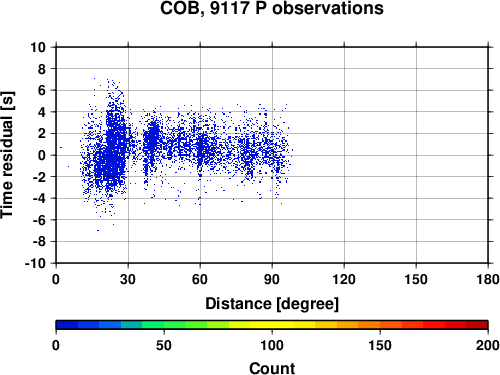This screenshot has height=375, width=500.
Task: Click the y-axis tick label '10'
Action: pos(38,47)
